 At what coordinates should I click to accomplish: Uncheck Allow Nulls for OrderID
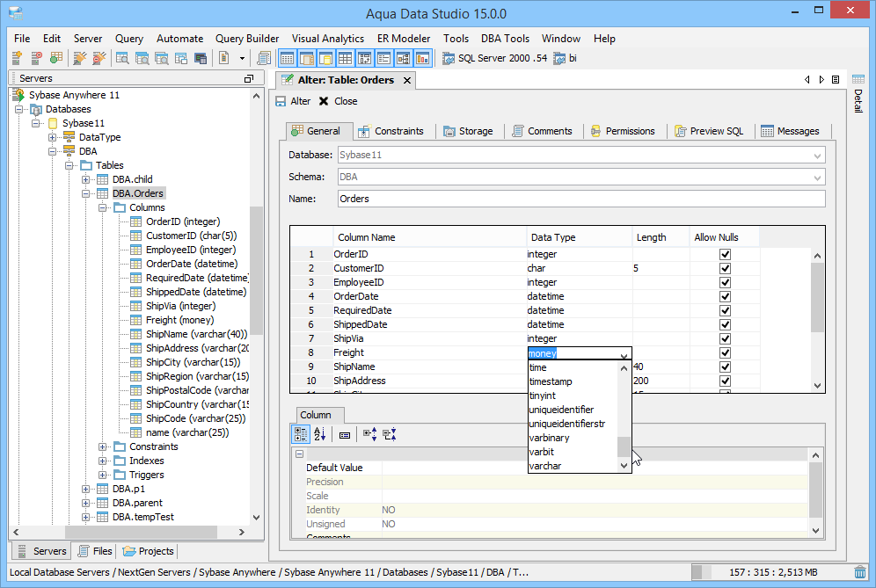(x=725, y=254)
